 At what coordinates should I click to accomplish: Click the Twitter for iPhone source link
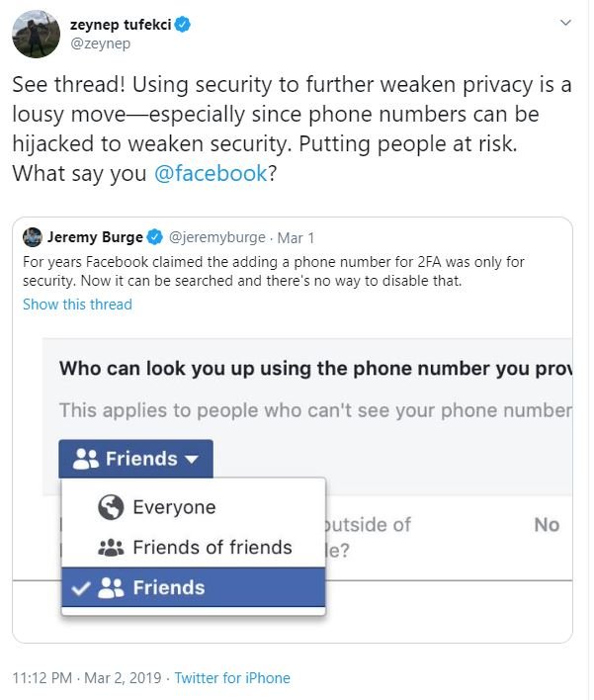[x=232, y=678]
